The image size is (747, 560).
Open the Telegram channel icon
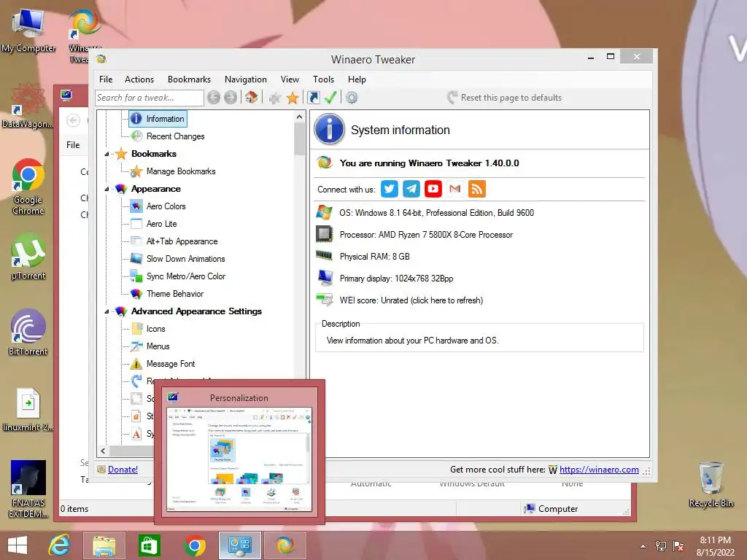pyautogui.click(x=411, y=189)
